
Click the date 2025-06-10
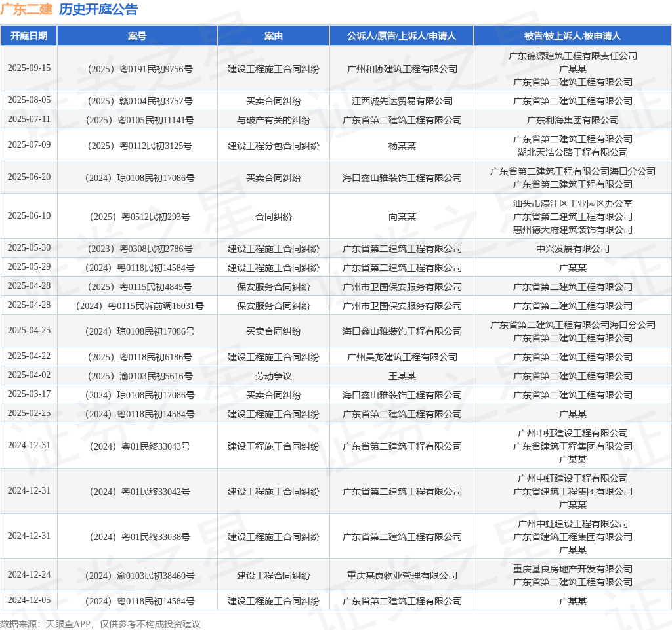(x=29, y=215)
